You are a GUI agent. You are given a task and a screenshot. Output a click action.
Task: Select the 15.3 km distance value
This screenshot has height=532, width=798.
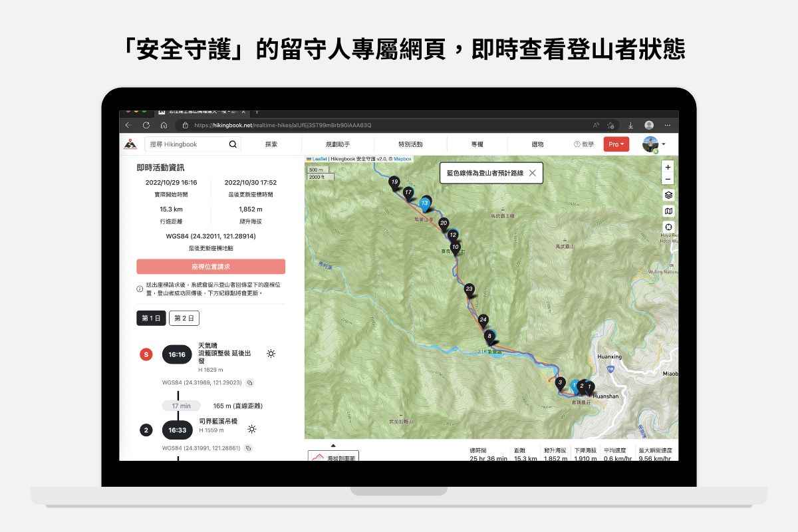(x=172, y=209)
